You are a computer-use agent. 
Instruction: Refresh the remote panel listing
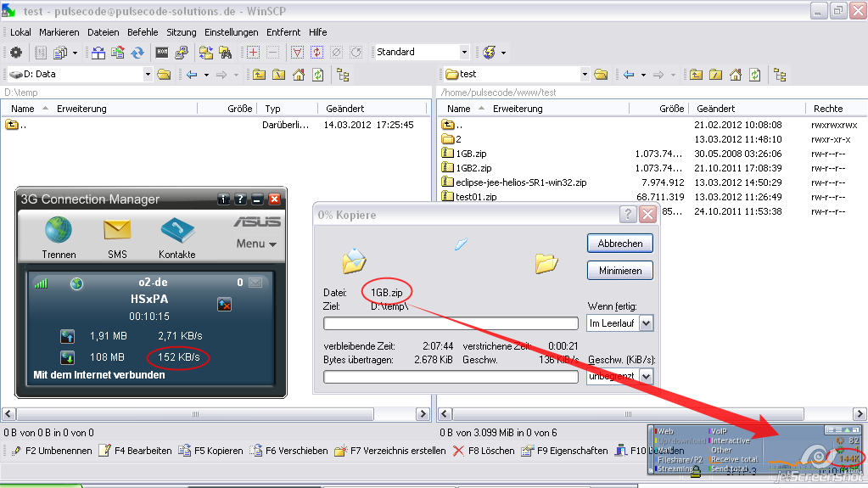(x=754, y=74)
